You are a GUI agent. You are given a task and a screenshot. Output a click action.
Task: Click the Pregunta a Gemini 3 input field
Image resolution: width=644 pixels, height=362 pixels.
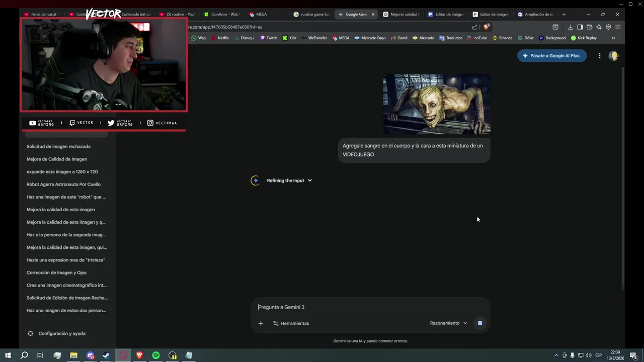click(x=370, y=307)
